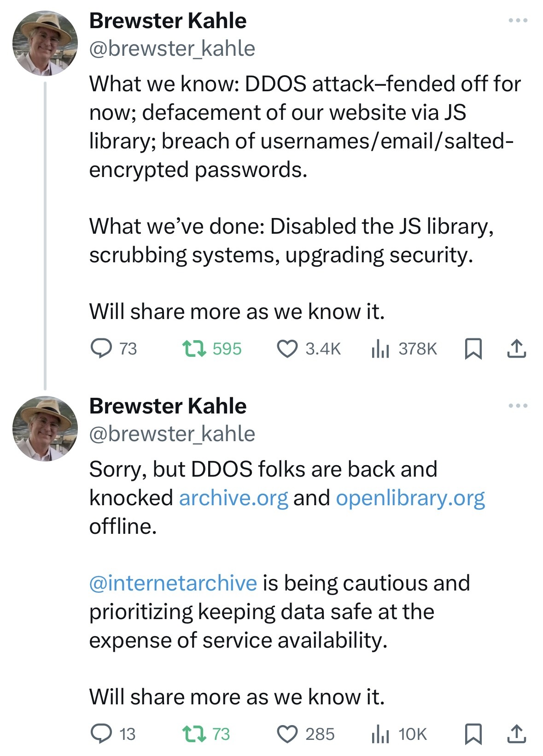
Task: Share the second tweet
Action: (x=517, y=734)
